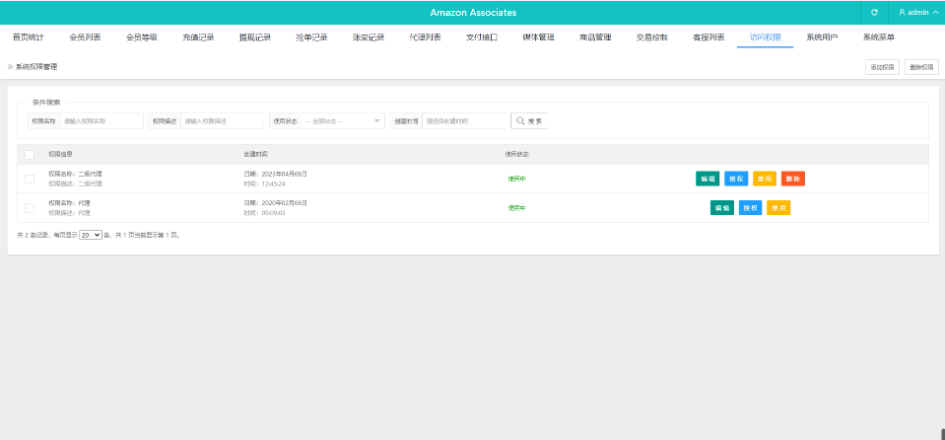Click yellow 禁用 for 代理 row
This screenshot has height=440, width=945.
point(779,208)
